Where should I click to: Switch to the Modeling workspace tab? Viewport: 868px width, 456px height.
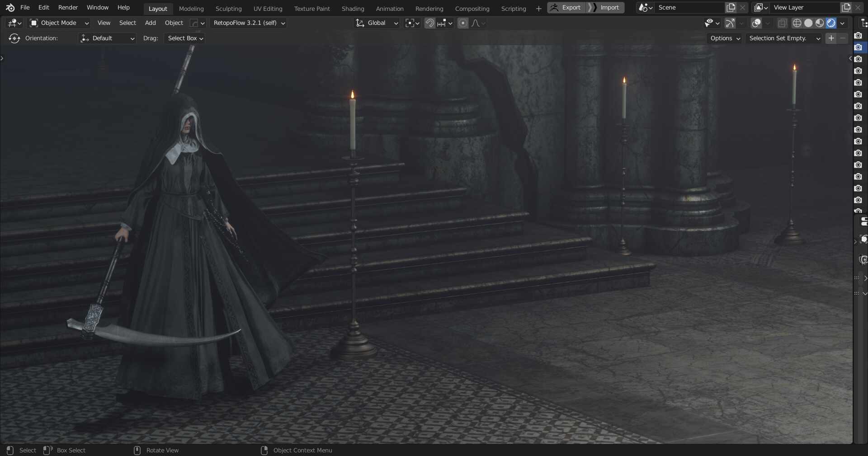coord(191,9)
